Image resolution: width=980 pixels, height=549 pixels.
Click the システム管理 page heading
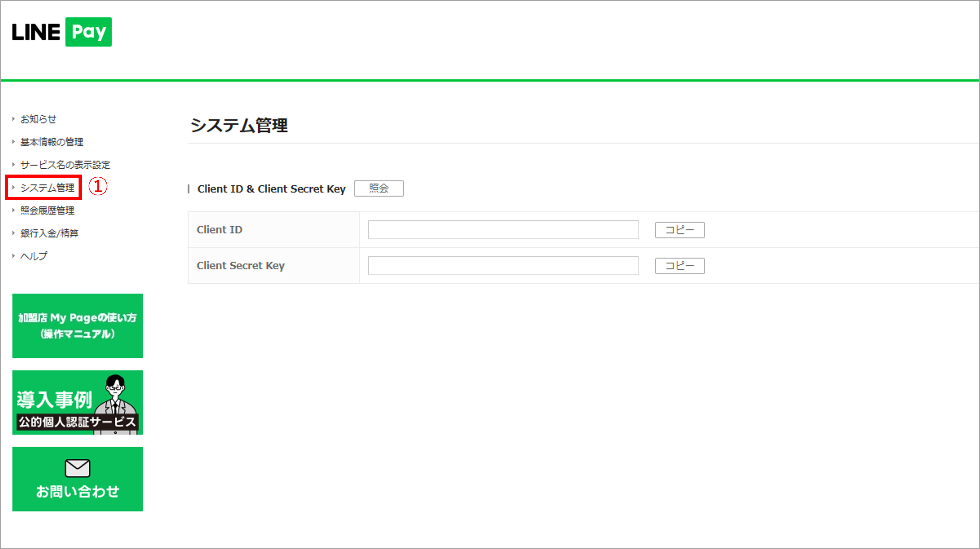pos(239,125)
